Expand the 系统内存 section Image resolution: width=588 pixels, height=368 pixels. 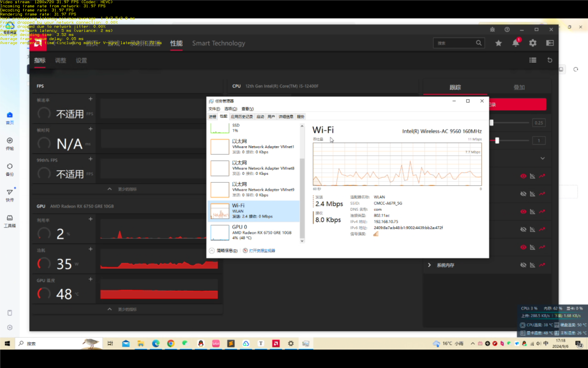pos(430,265)
